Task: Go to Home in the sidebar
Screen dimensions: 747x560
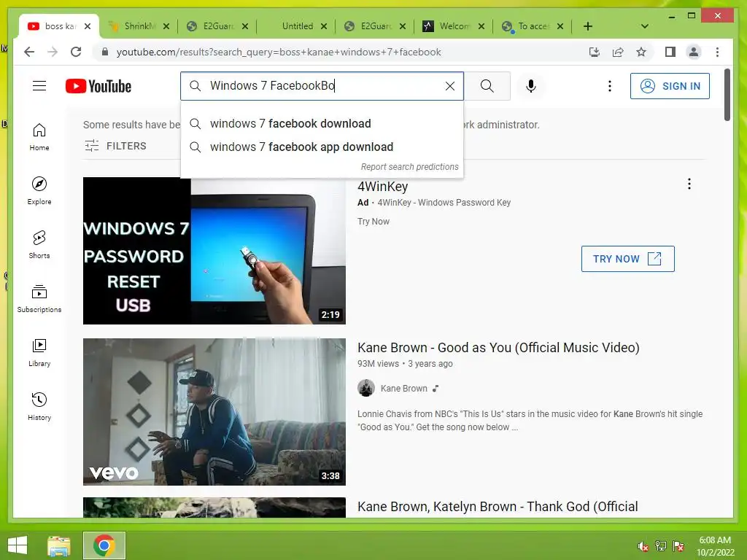Action: [x=39, y=137]
